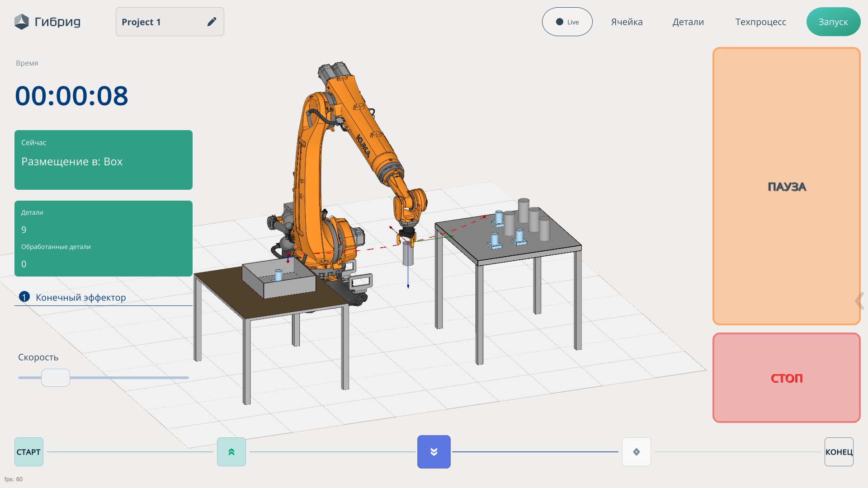This screenshot has width=868, height=488.
Task: Click the Гибрид logo icon
Action: [21, 22]
